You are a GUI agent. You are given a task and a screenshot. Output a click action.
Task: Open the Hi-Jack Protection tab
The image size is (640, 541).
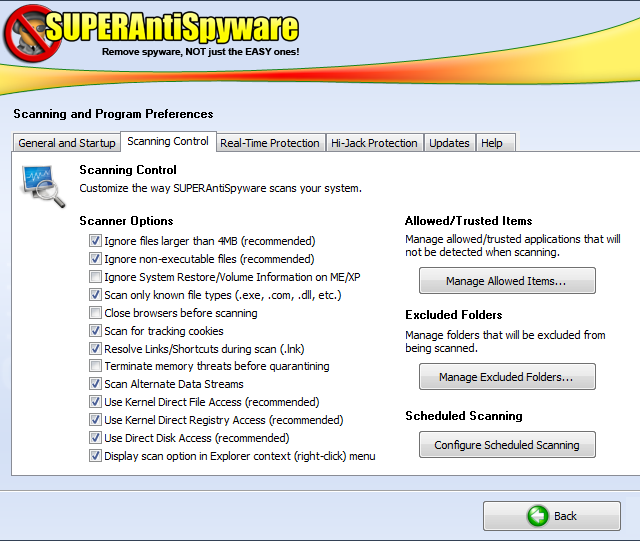(x=374, y=143)
